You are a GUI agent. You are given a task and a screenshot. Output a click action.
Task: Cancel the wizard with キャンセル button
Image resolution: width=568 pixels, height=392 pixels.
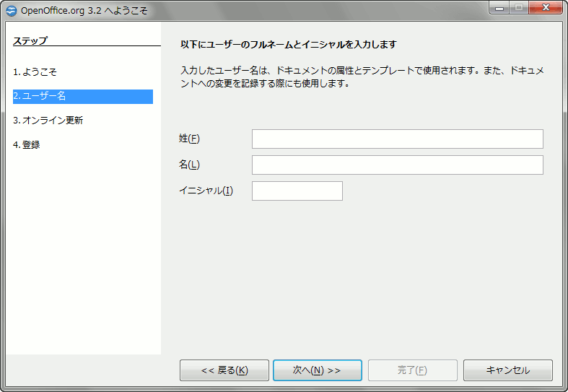(x=507, y=370)
